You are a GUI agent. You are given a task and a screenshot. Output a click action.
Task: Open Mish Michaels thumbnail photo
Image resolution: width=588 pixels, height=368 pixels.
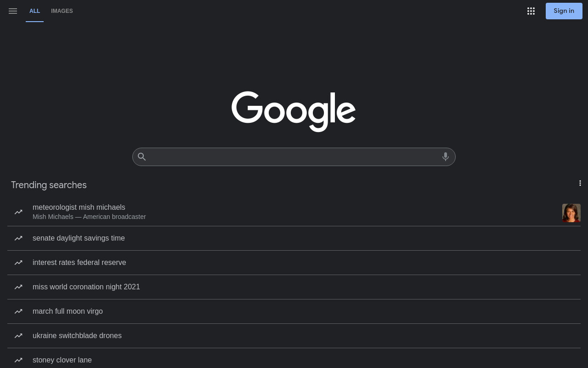tap(571, 213)
